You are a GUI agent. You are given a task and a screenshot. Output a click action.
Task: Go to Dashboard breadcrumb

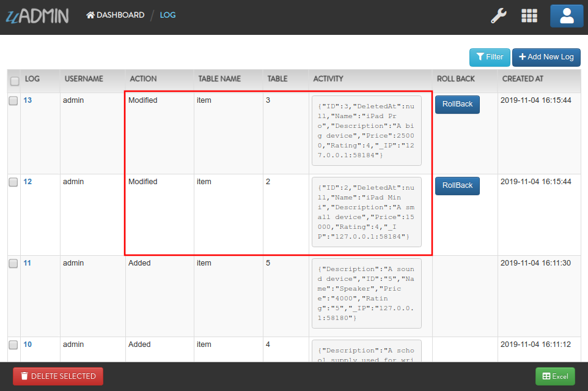115,15
